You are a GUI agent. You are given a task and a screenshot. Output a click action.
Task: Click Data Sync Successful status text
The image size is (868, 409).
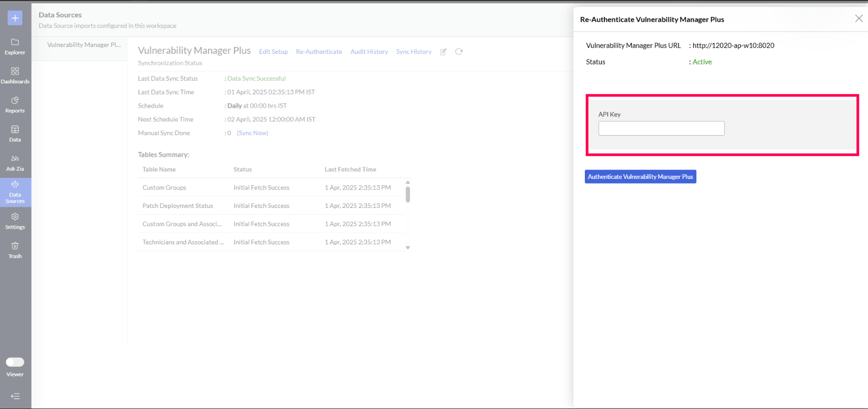pyautogui.click(x=256, y=79)
